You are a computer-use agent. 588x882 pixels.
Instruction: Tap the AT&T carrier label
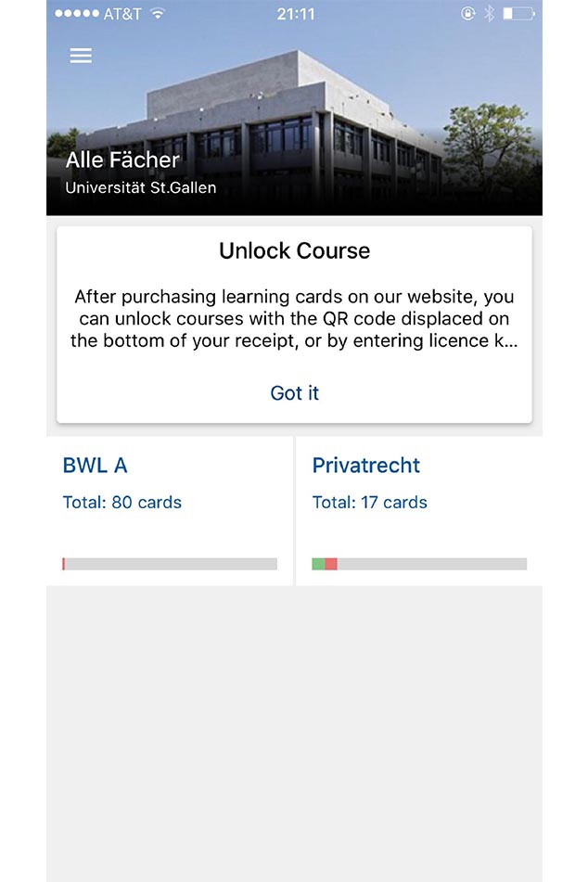tap(122, 14)
